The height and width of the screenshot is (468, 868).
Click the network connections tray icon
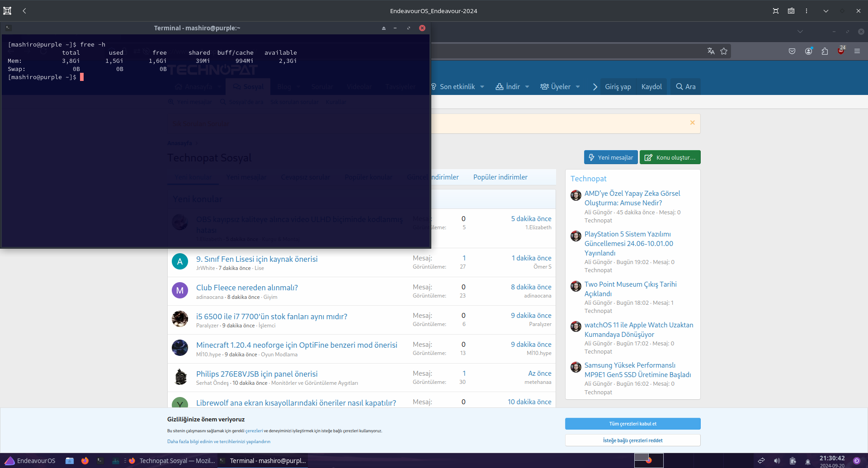[x=761, y=461]
